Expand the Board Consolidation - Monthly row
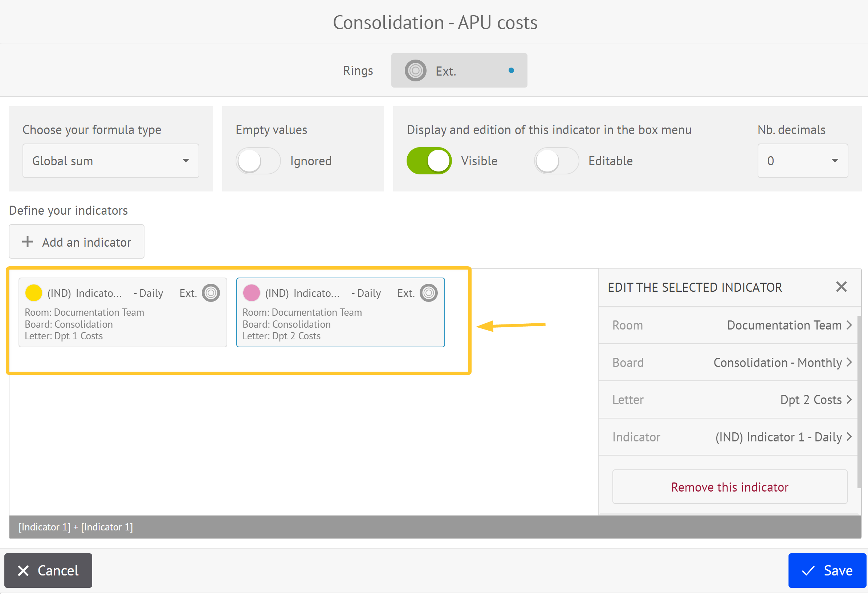 click(728, 362)
